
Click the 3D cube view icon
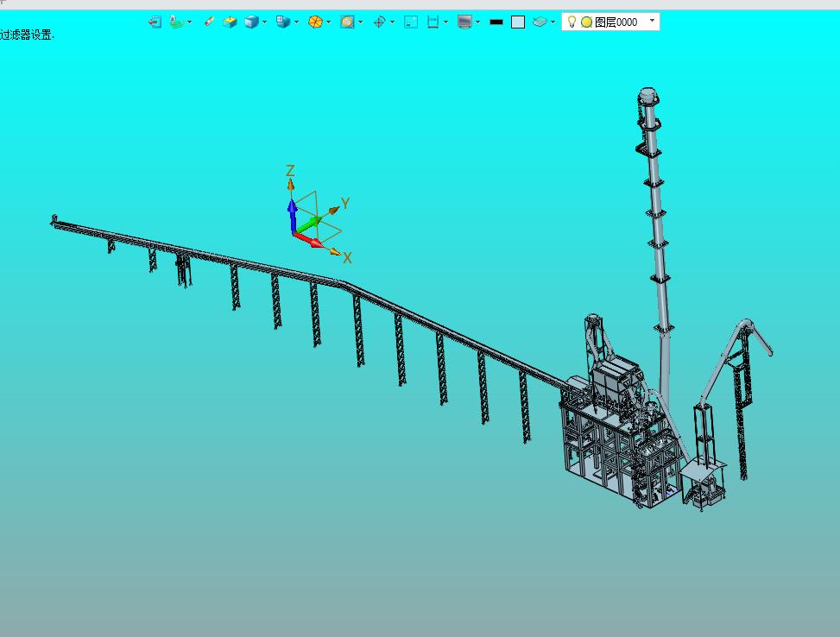[251, 22]
